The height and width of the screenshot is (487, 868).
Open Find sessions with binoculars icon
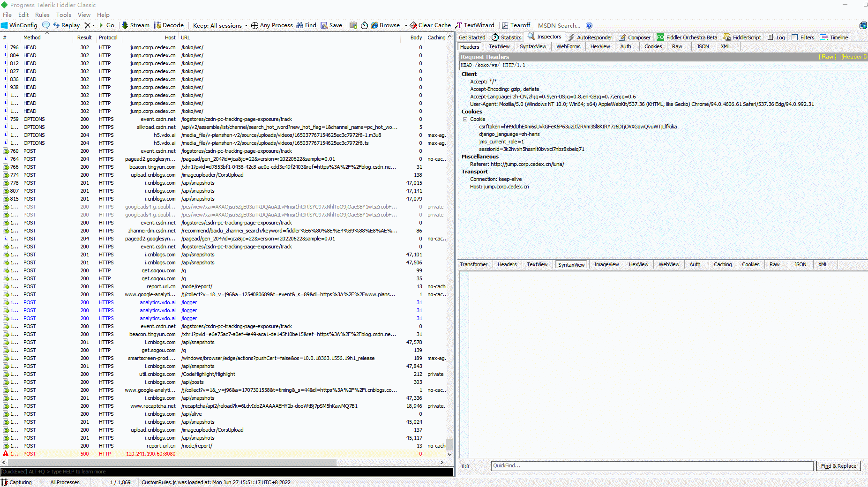306,25
